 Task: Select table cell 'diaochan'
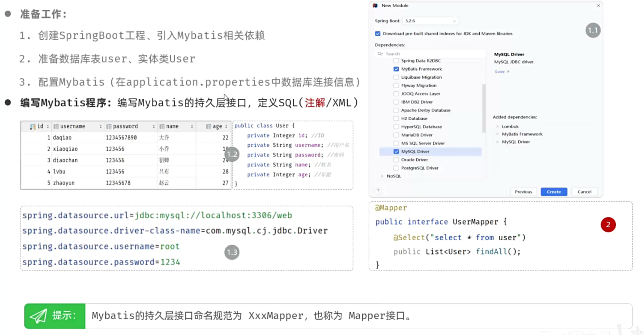(x=65, y=160)
